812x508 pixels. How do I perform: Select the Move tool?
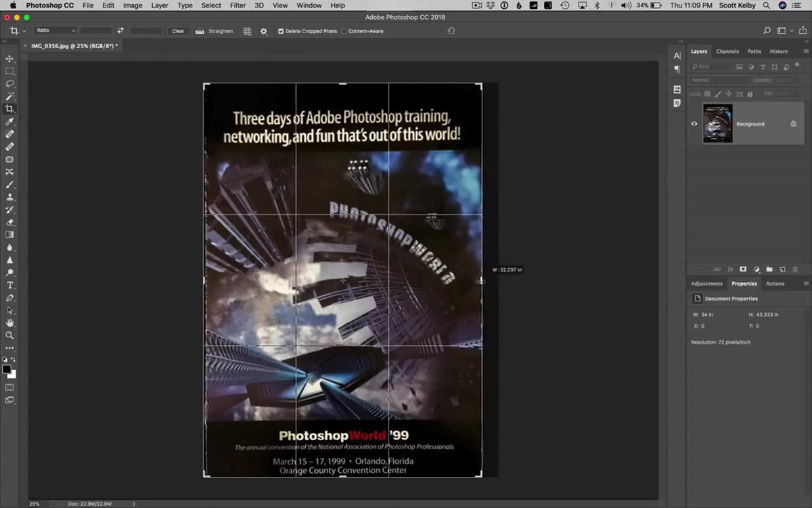pos(9,59)
